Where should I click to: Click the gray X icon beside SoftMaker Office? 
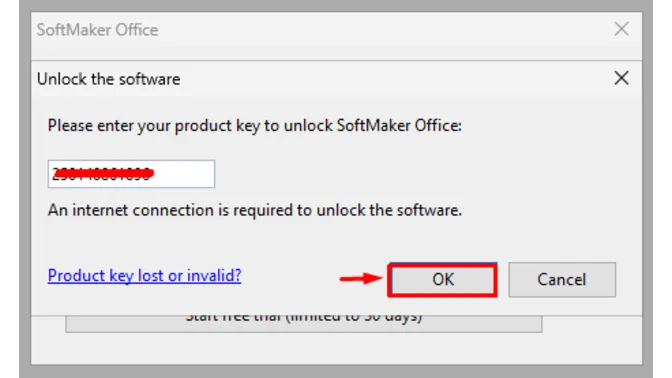click(x=621, y=29)
